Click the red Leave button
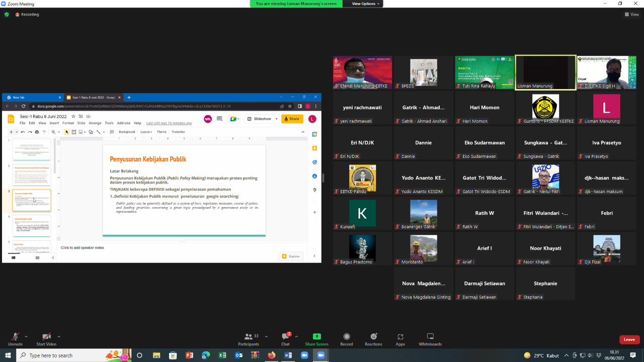The width and height of the screenshot is (644, 362). click(x=629, y=339)
